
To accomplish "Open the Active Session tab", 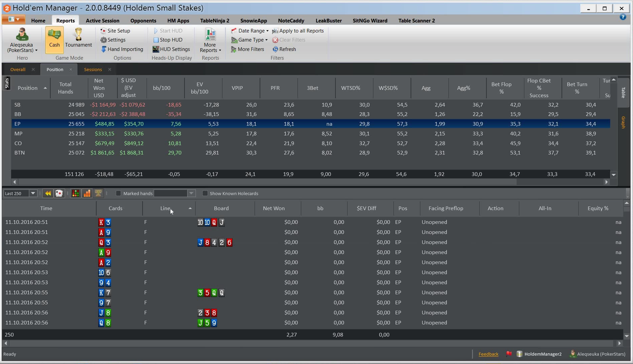I will (x=103, y=21).
